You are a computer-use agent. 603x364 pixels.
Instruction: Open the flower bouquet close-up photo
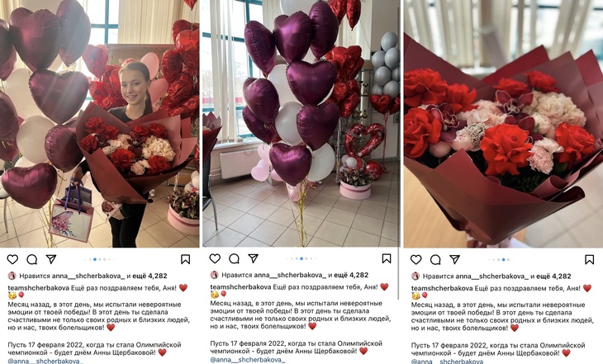[503, 123]
